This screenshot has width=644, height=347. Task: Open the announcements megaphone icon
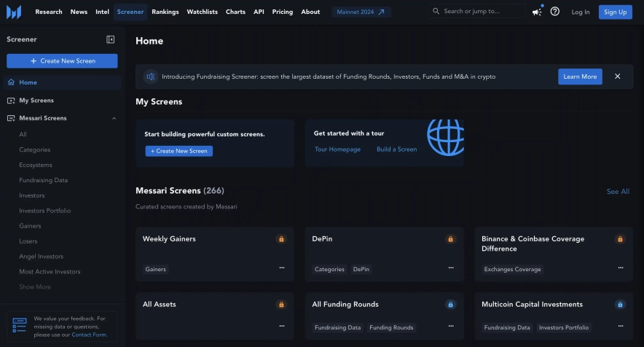click(x=537, y=12)
